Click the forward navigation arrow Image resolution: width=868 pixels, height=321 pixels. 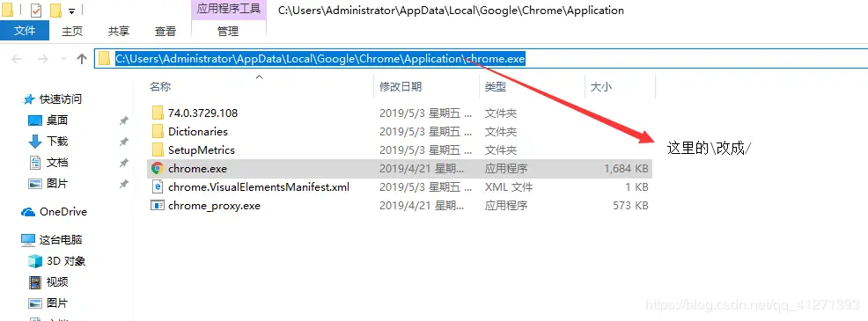tap(43, 59)
